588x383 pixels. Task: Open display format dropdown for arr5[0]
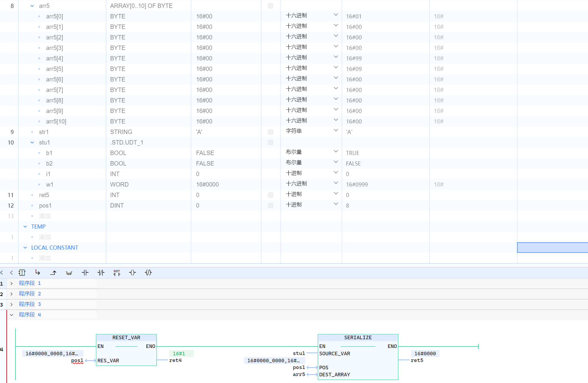coord(336,15)
